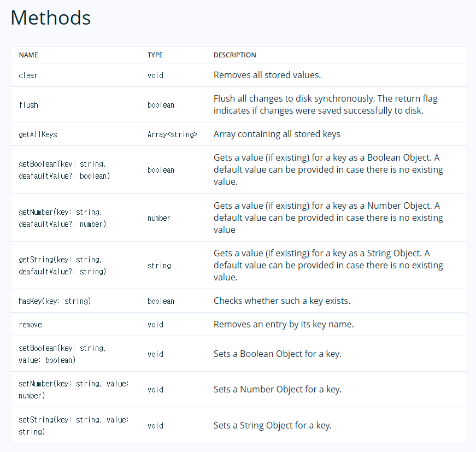
Task: Select the TYPE column header
Action: tap(155, 55)
